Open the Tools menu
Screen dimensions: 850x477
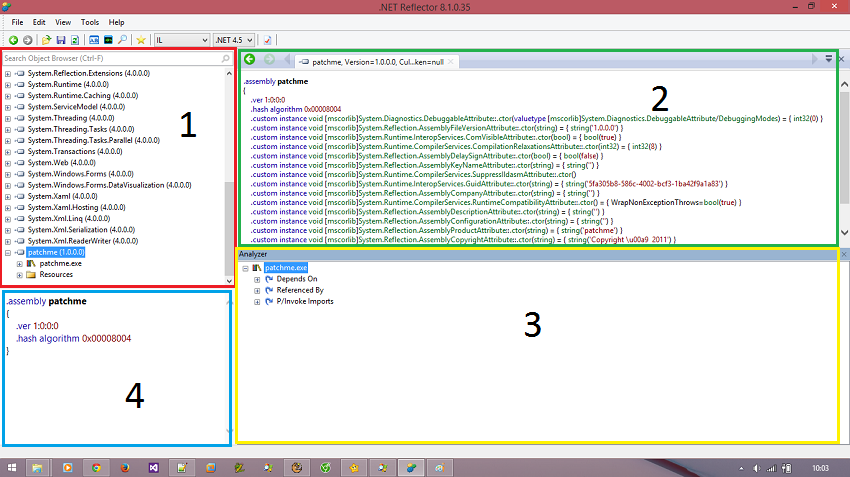(x=90, y=22)
